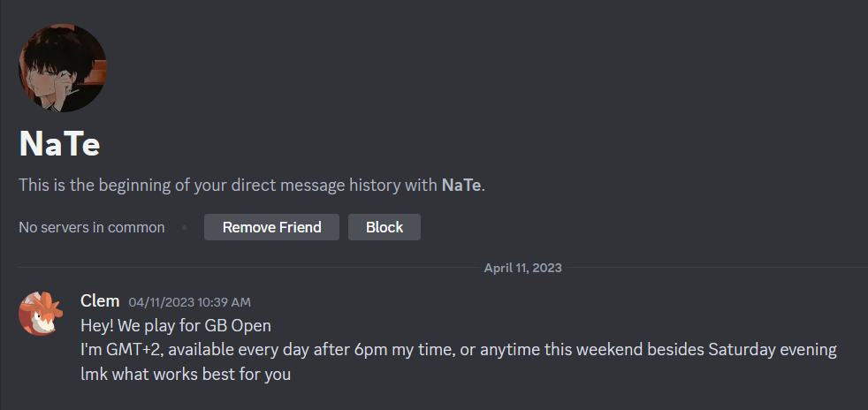Click bold NaTe in the history intro
Screen dimensions: 868x410
(x=461, y=186)
